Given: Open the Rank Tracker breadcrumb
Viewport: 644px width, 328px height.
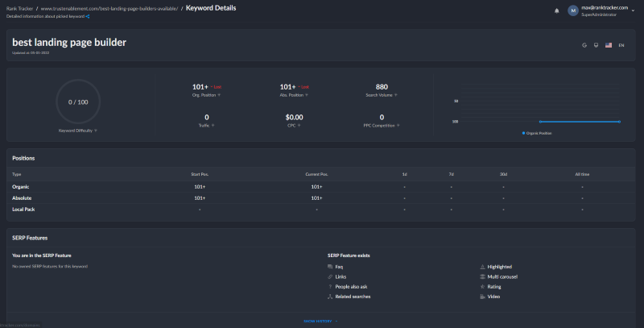Looking at the screenshot, I should 19,9.
